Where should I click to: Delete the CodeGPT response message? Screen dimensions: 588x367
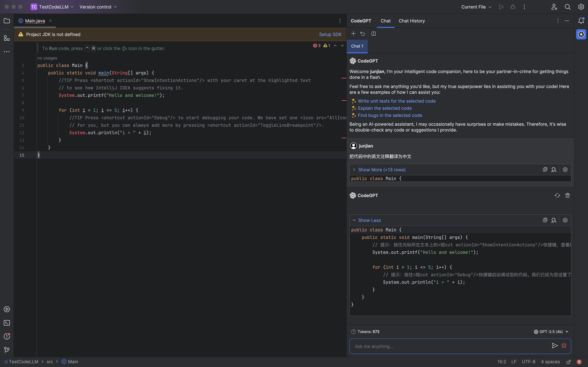567,195
